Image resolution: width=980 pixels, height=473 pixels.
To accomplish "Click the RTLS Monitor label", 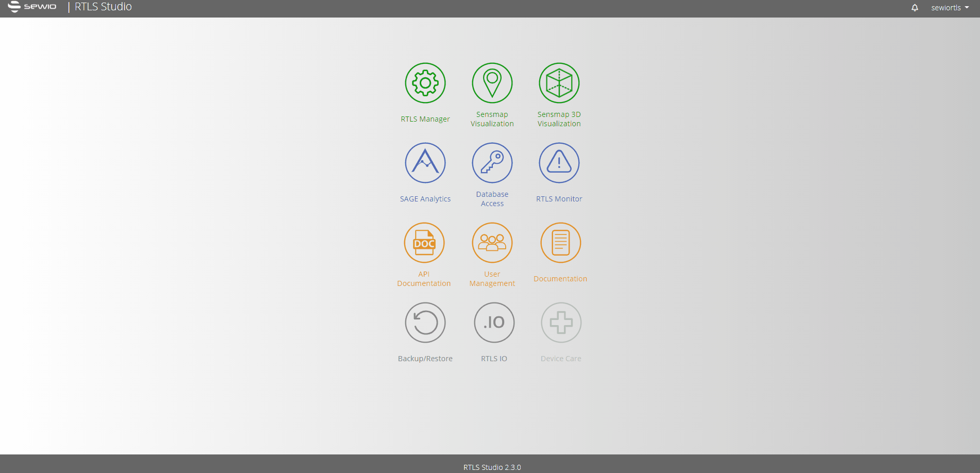I will 559,199.
